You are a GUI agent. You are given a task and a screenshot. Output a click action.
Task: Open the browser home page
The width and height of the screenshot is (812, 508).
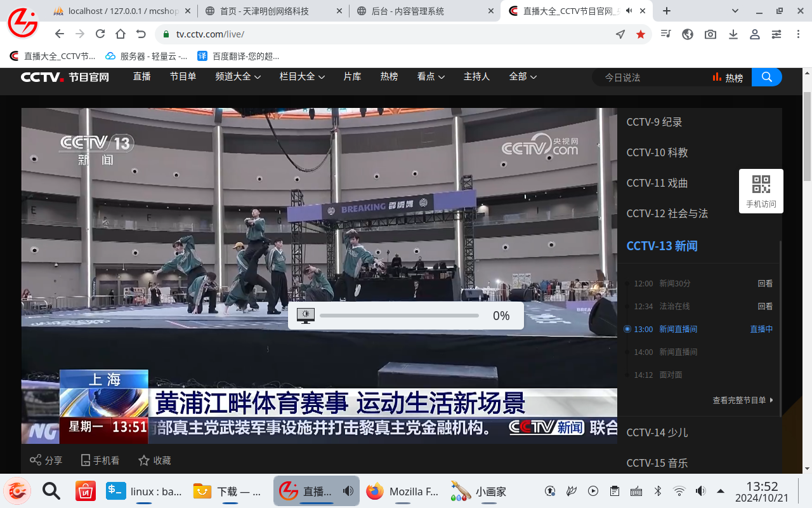121,34
